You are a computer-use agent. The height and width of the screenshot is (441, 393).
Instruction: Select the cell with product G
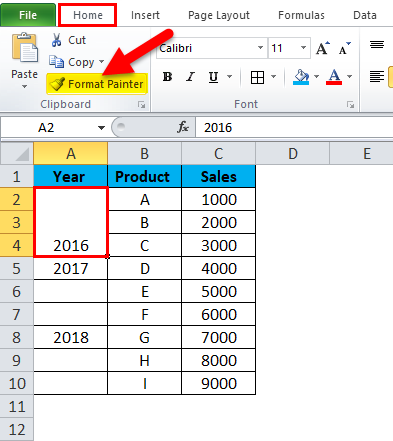(x=145, y=337)
